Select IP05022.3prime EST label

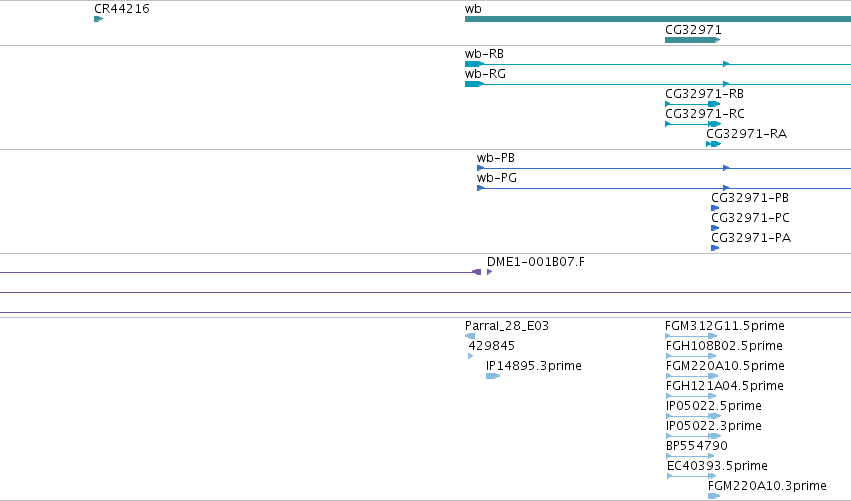click(x=714, y=427)
